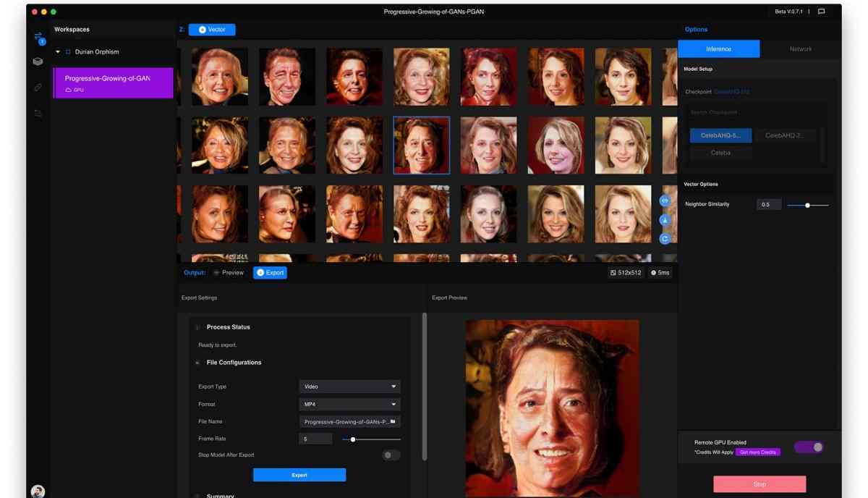Click the cloud GPU icon under Progressive-Growing-of-GAN
The image size is (868, 498).
tap(69, 90)
